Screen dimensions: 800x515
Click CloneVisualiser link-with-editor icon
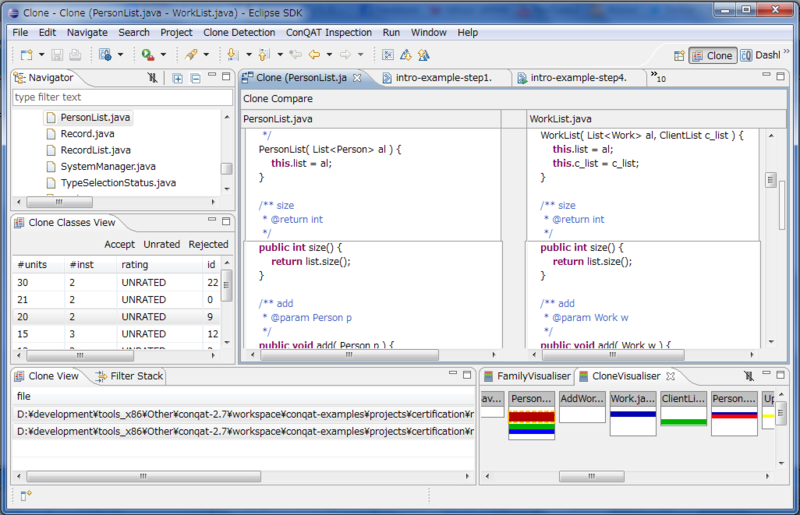748,376
